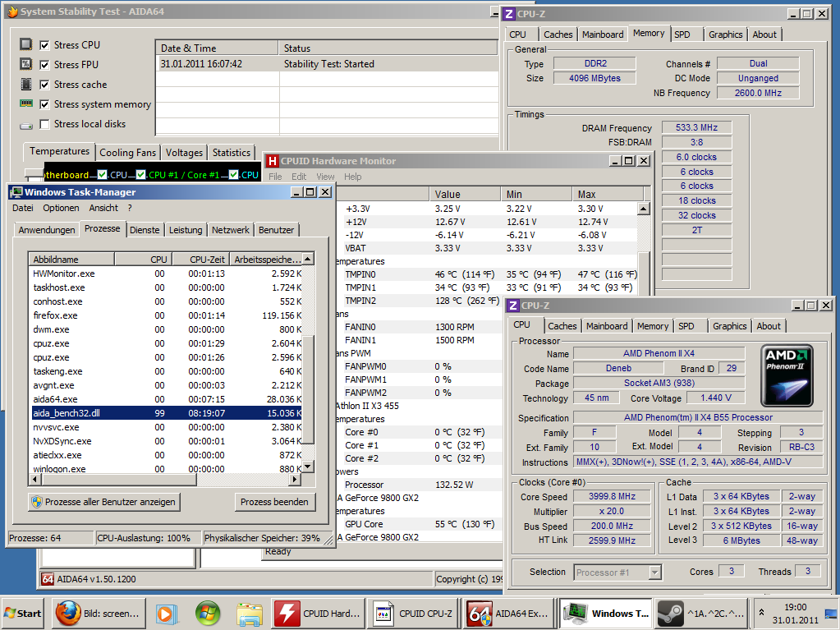Click the CPUID Hardware Monitor title icon

click(272, 161)
